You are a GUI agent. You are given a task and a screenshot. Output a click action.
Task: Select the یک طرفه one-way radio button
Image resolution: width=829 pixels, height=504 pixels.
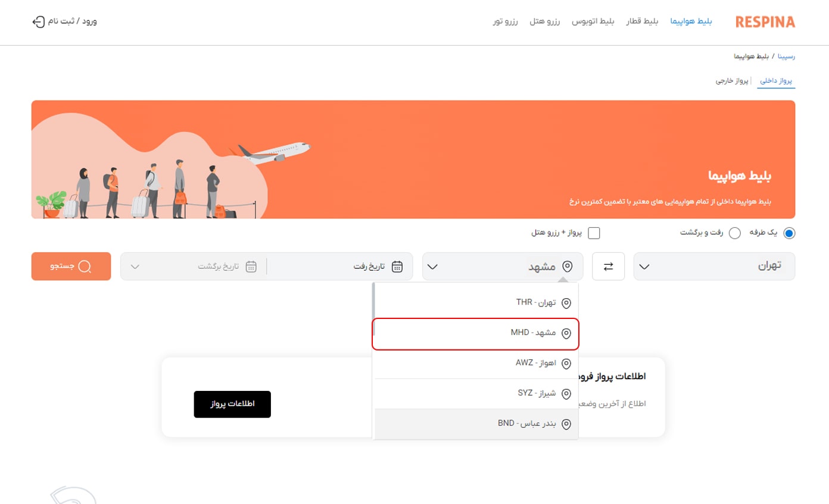point(789,233)
